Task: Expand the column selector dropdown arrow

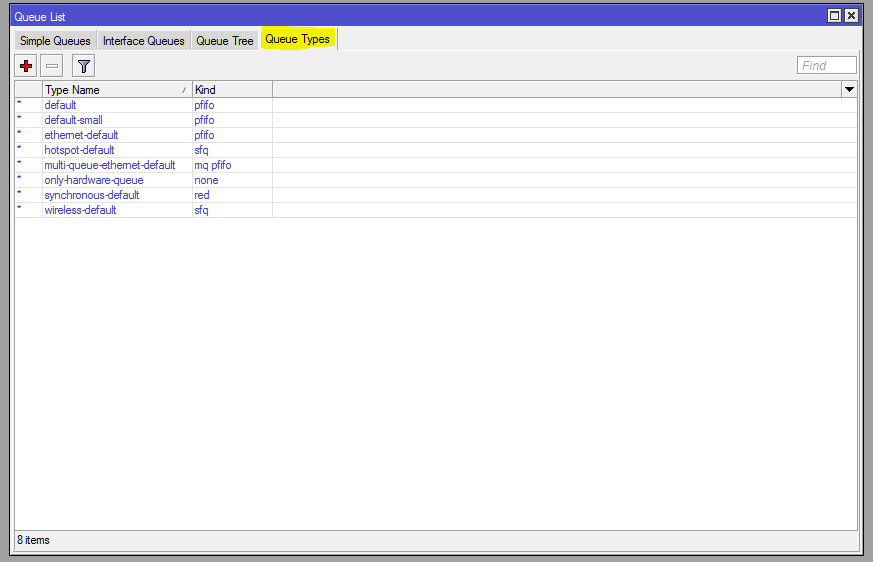Action: click(849, 90)
